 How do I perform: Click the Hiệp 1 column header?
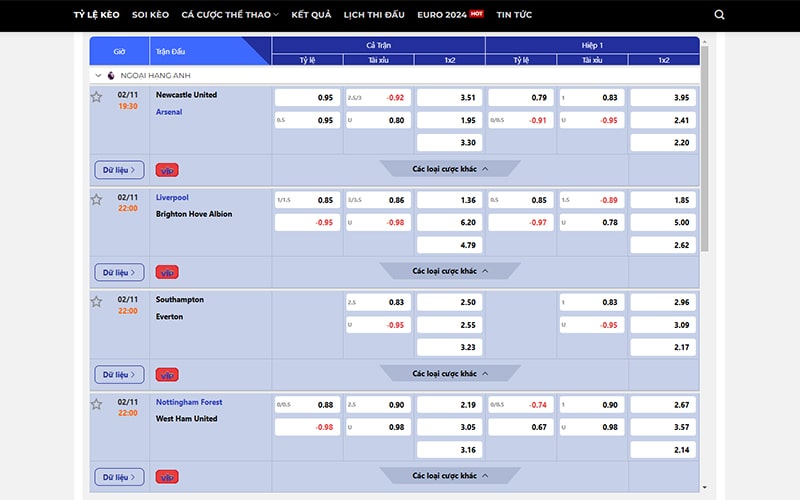[x=592, y=45]
